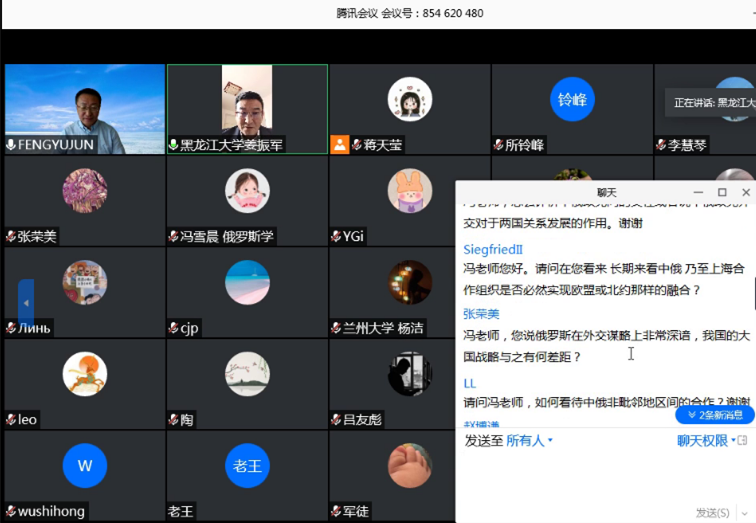Click muted mic icon next to 兰州大学 杨洁
The width and height of the screenshot is (756, 523).
click(x=336, y=328)
